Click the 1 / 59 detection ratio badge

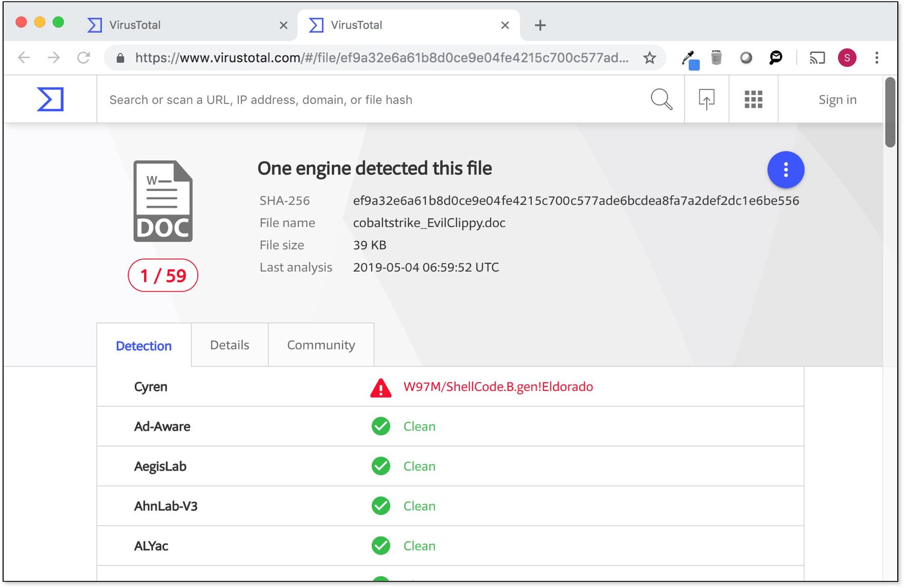pyautogui.click(x=163, y=276)
